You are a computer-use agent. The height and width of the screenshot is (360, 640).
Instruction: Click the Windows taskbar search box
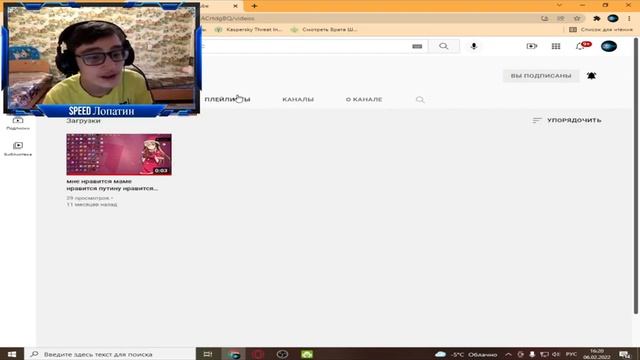click(x=110, y=354)
